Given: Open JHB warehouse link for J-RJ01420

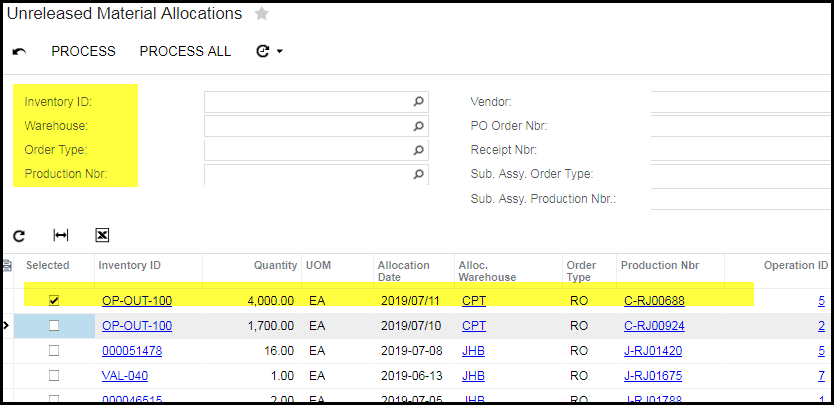Looking at the screenshot, I should [473, 351].
